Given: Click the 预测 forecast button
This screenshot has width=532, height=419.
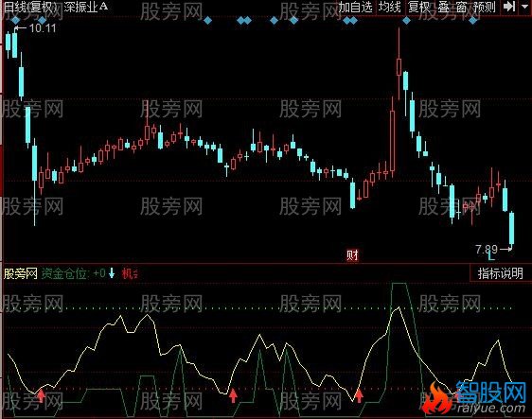Looking at the screenshot, I should (x=484, y=8).
